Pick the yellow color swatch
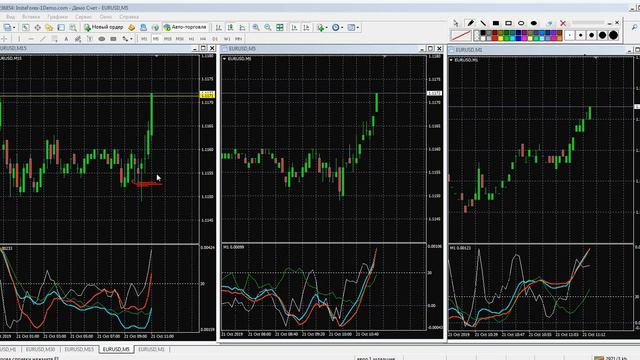Screen dimensions: 640x360 point(500,38)
